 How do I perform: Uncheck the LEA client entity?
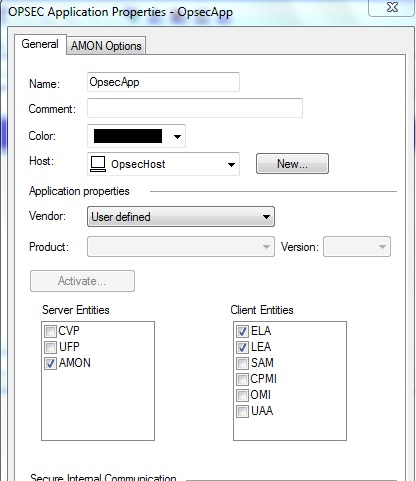tap(242, 347)
